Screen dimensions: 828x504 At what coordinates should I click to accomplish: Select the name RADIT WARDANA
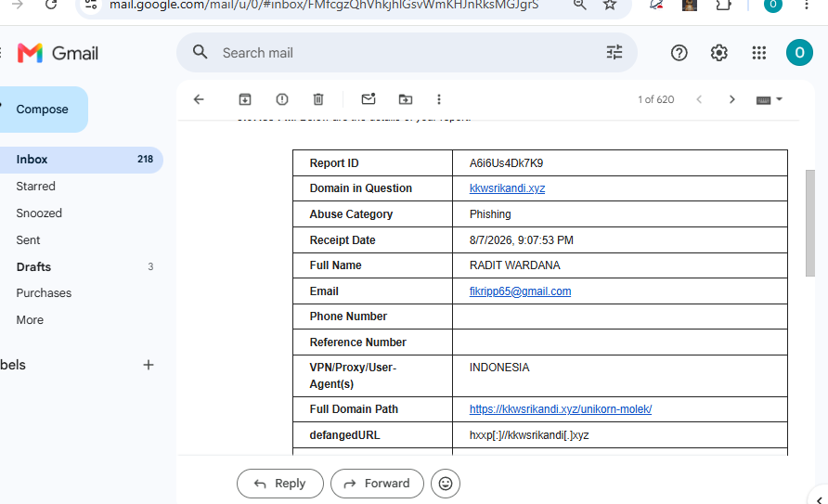(514, 265)
